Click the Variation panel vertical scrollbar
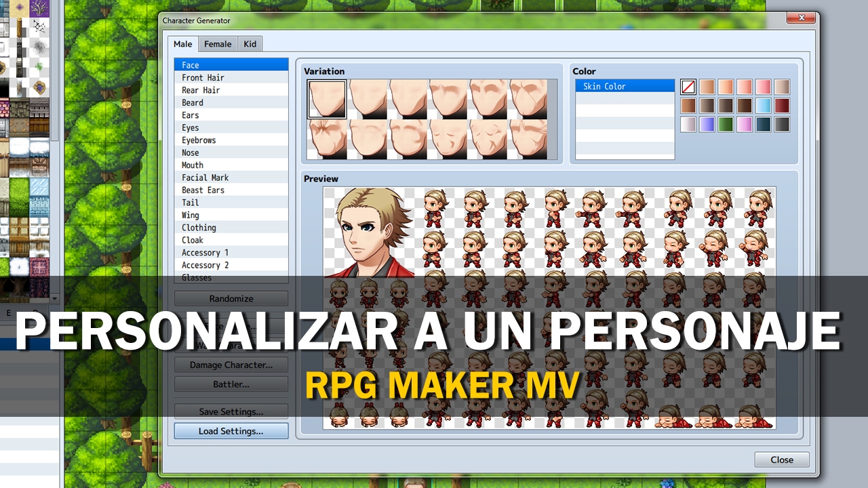The height and width of the screenshot is (488, 868). (552, 119)
